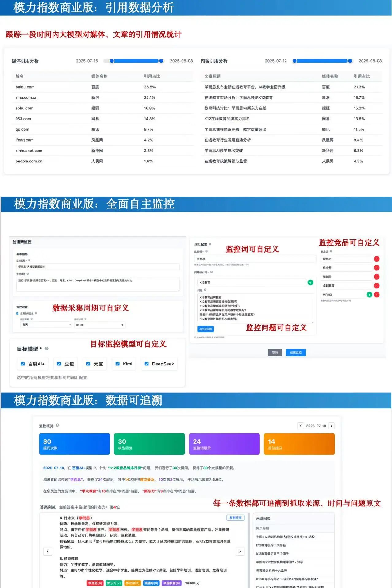This screenshot has width=392, height=588.
Task: Add core word via green plus beside K12教育
Action: point(310,282)
